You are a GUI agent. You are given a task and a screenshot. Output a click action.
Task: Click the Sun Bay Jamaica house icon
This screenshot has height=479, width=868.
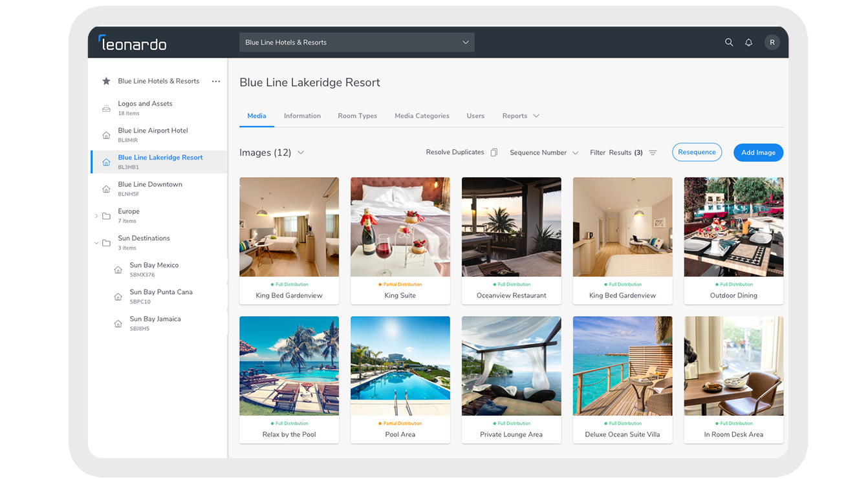[118, 324]
